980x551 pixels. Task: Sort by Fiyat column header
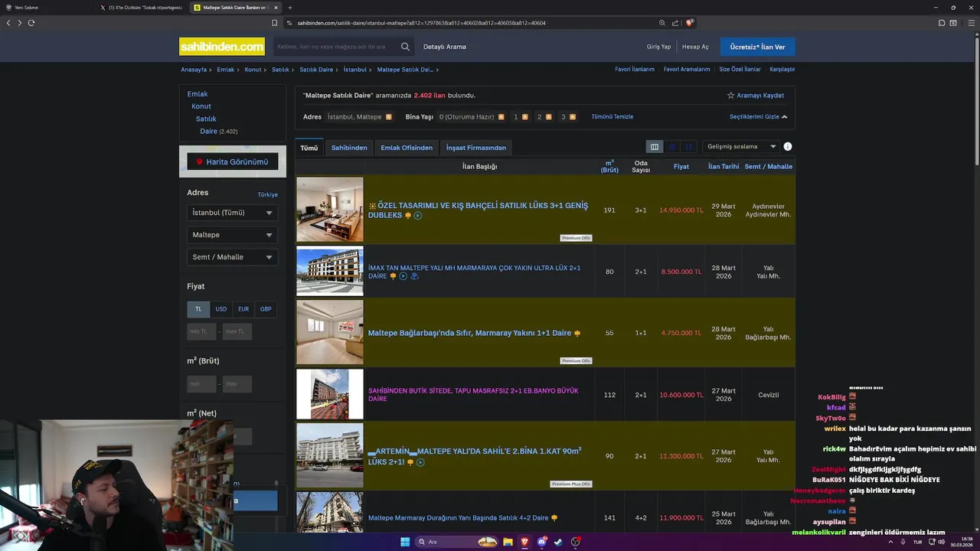[x=681, y=167]
